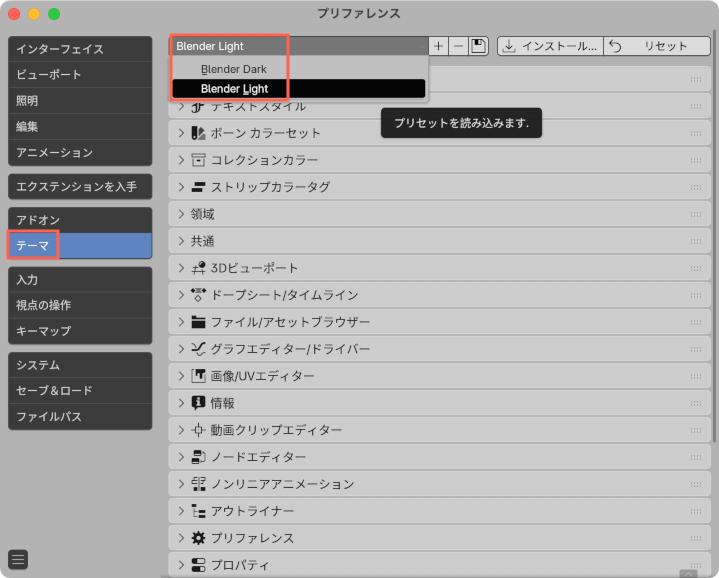Click the Text Style icon
Viewport: 719px width, 578px height.
click(x=198, y=107)
